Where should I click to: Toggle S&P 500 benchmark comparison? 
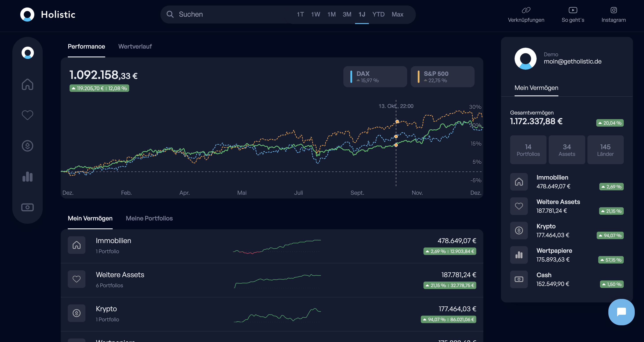click(442, 77)
